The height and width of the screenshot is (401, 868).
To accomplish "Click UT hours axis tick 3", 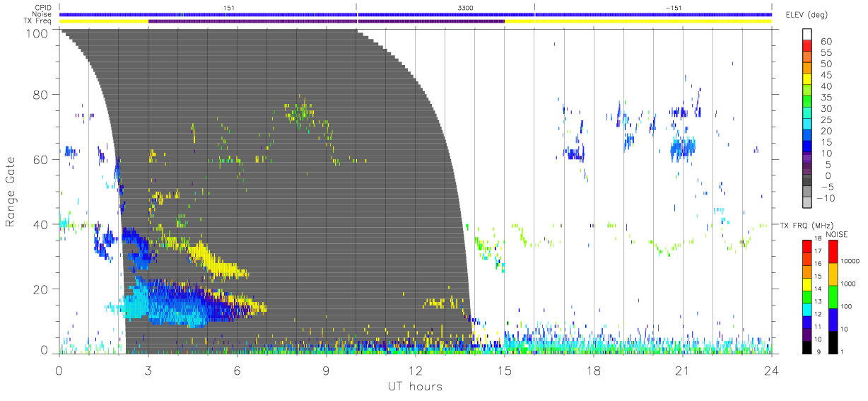I will tap(148, 370).
